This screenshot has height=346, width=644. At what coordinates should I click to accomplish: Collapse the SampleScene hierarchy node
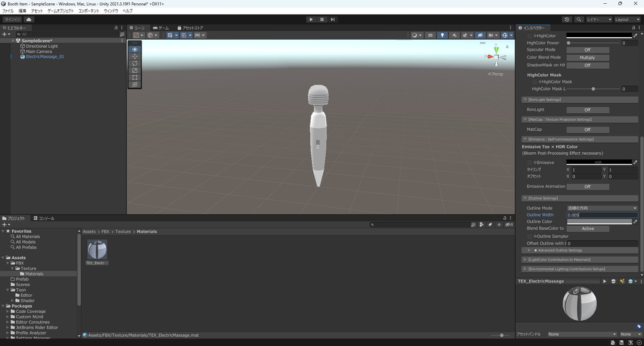(x=13, y=41)
